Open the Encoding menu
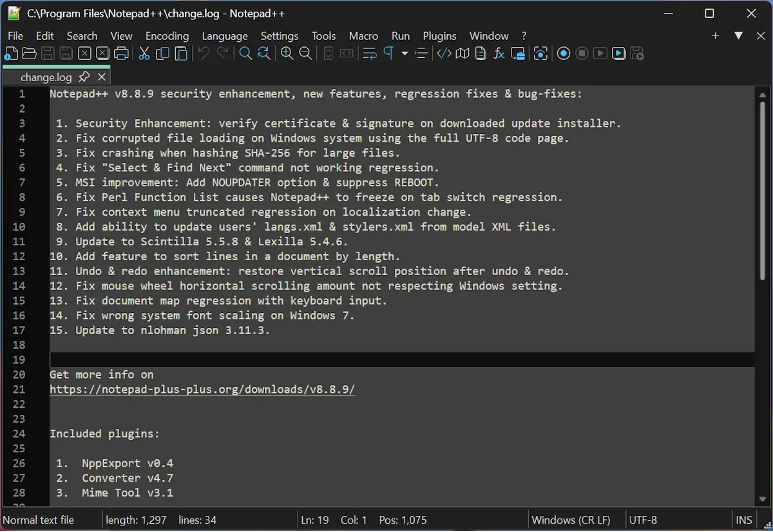 (x=167, y=36)
